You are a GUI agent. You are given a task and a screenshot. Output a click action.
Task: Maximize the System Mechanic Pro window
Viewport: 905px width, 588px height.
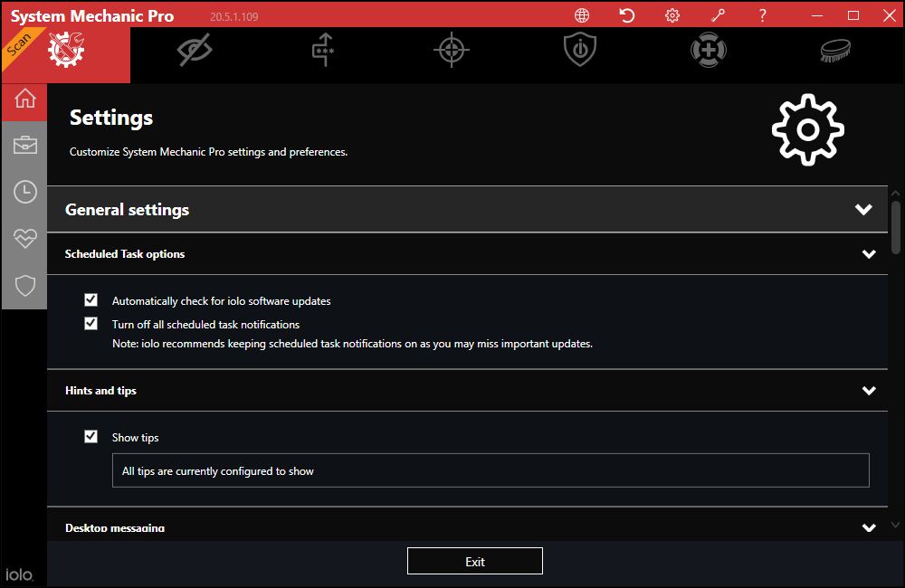(x=853, y=15)
